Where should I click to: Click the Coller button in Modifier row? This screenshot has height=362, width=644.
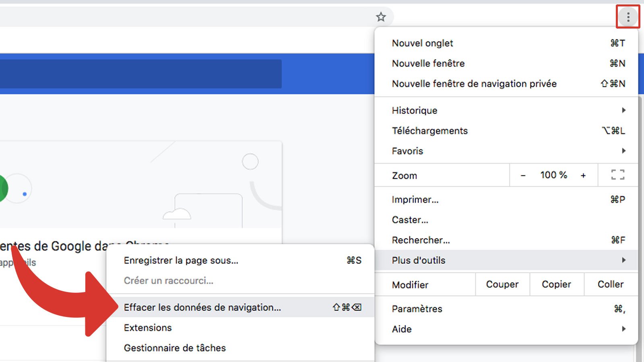coord(610,284)
